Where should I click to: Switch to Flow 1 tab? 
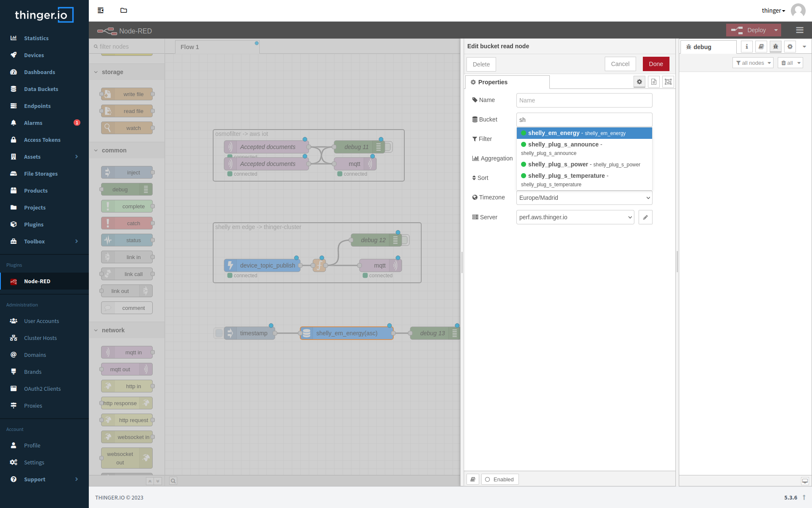[217, 47]
